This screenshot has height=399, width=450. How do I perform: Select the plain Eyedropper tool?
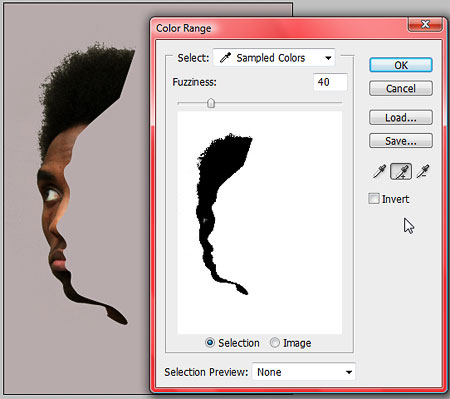click(379, 171)
